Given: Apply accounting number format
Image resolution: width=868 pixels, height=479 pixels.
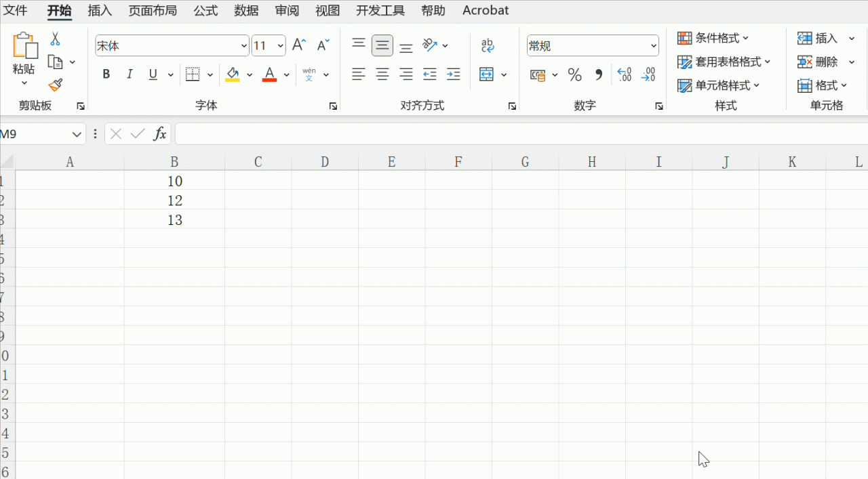Looking at the screenshot, I should (538, 75).
